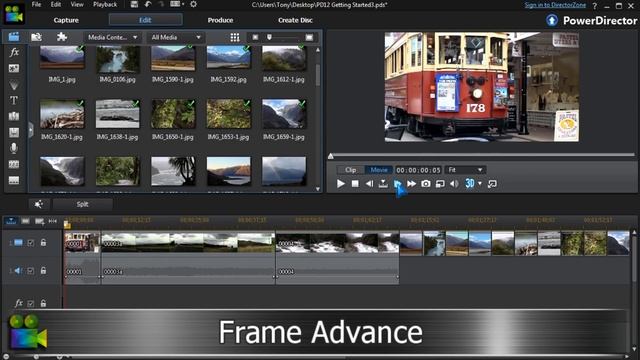Open the Playback menu
The width and height of the screenshot is (640, 360).
pyautogui.click(x=105, y=4)
